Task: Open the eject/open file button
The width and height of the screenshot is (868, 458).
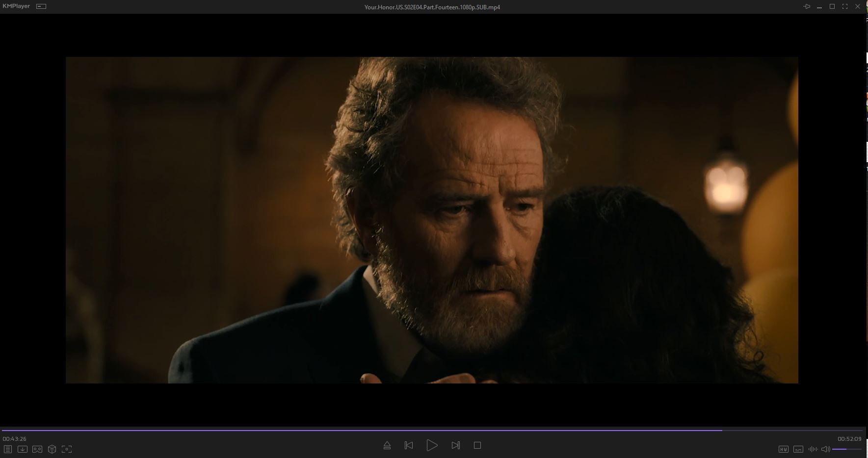Action: coord(387,445)
